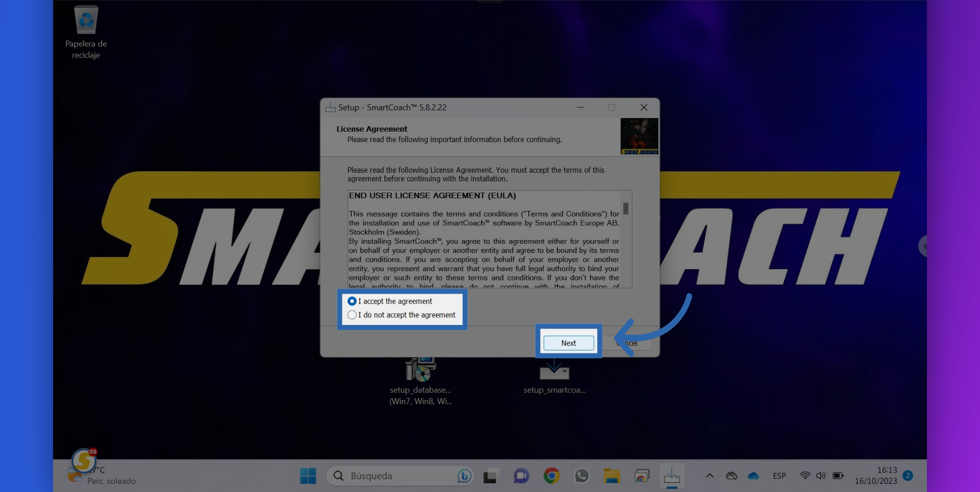Image resolution: width=980 pixels, height=492 pixels.
Task: Switch the ESP input language indicator
Action: coord(779,476)
